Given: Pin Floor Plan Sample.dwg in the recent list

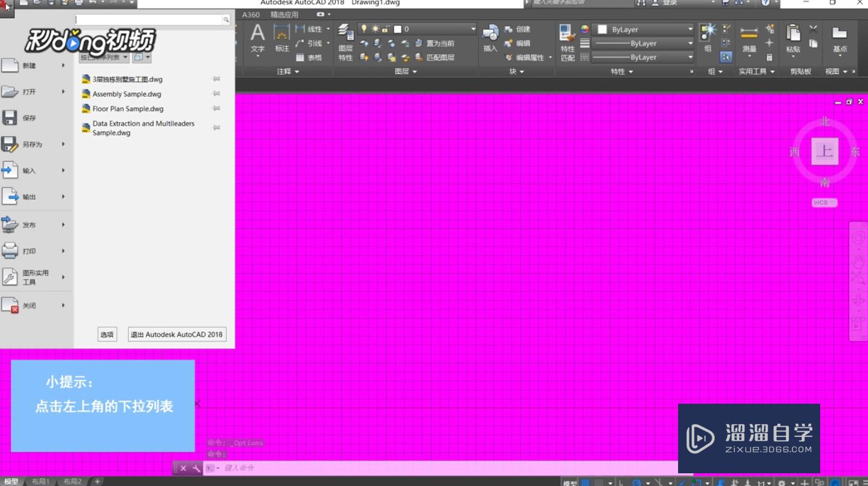Looking at the screenshot, I should [x=216, y=108].
